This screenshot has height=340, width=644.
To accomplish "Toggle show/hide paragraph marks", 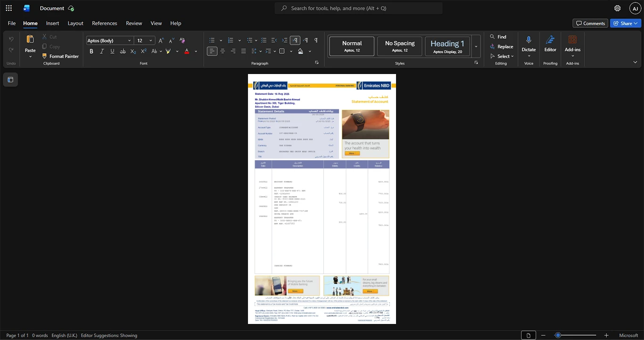I will 316,40.
